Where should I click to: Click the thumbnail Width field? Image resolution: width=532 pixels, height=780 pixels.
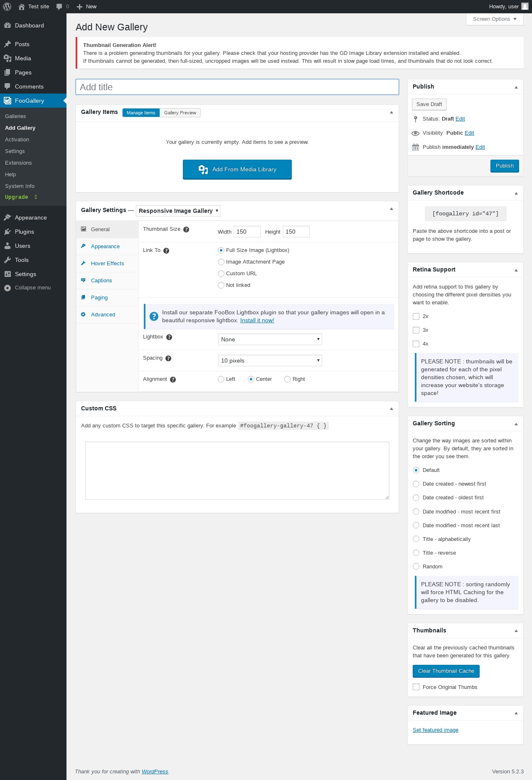coord(247,232)
